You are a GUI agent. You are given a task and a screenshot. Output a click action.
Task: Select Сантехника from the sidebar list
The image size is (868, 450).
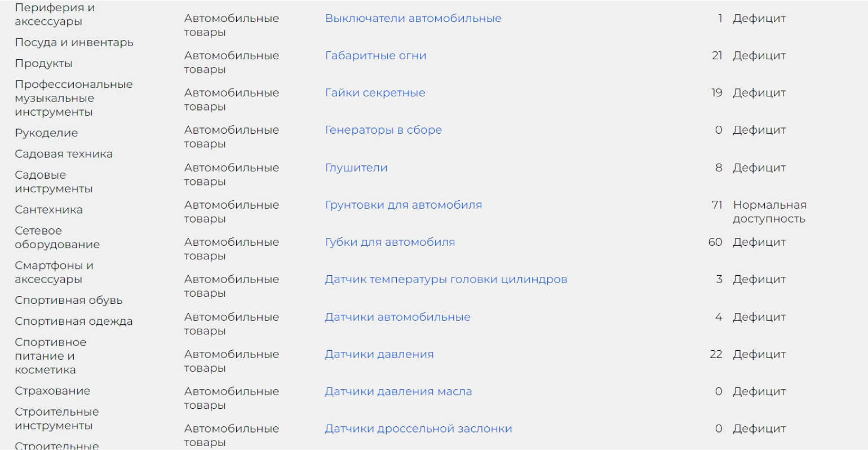48,210
